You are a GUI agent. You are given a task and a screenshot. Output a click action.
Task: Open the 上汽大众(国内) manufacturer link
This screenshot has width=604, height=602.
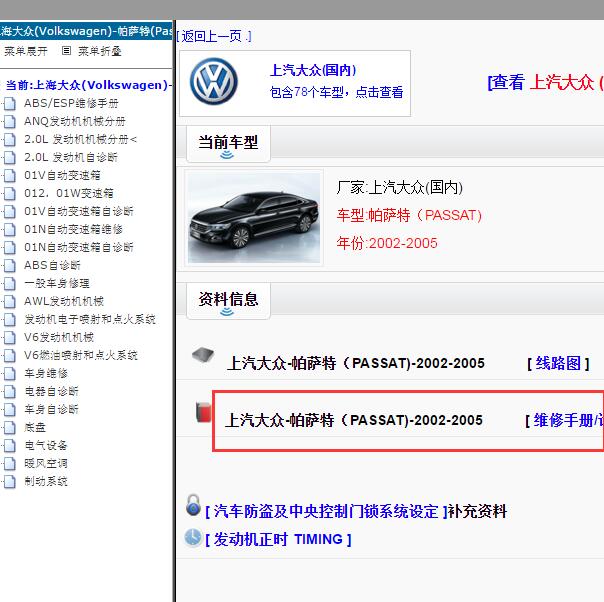click(313, 70)
